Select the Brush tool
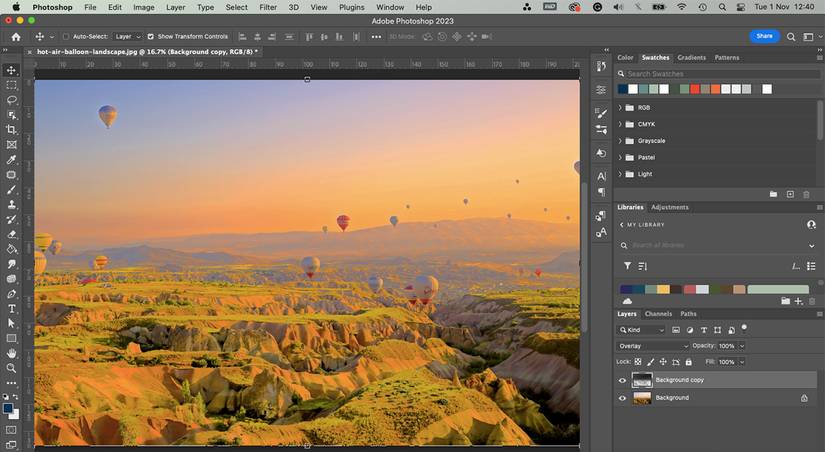The height and width of the screenshot is (452, 825). tap(11, 189)
